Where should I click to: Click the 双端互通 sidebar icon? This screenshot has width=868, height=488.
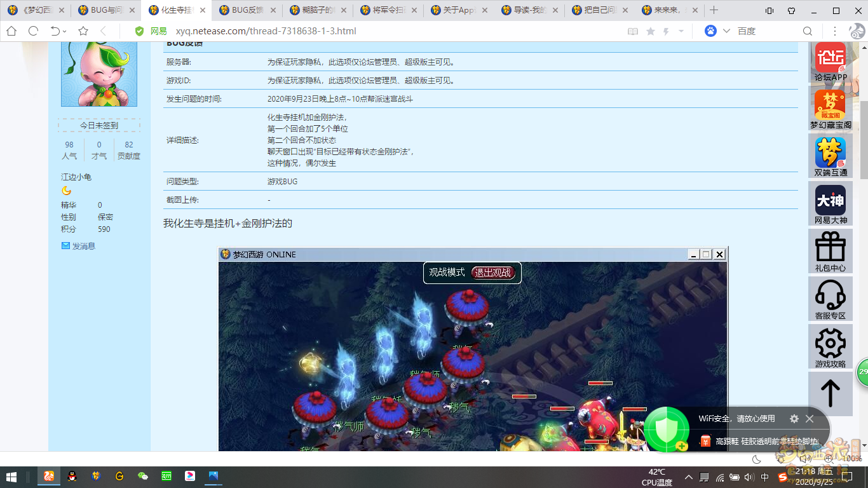830,157
